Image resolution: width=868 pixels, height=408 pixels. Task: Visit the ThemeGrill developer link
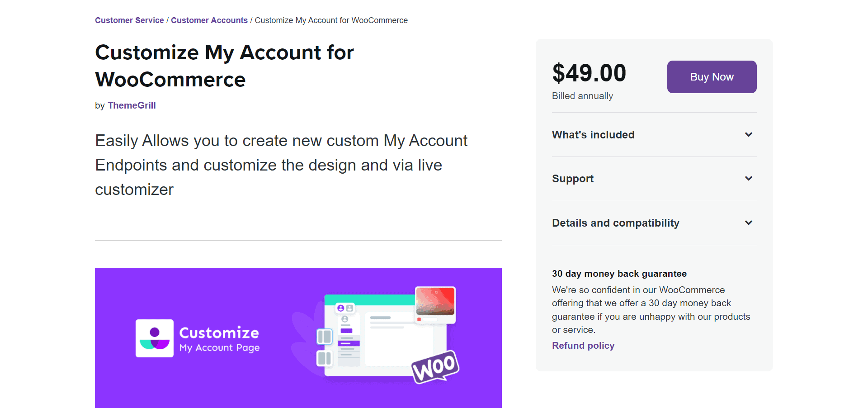132,105
